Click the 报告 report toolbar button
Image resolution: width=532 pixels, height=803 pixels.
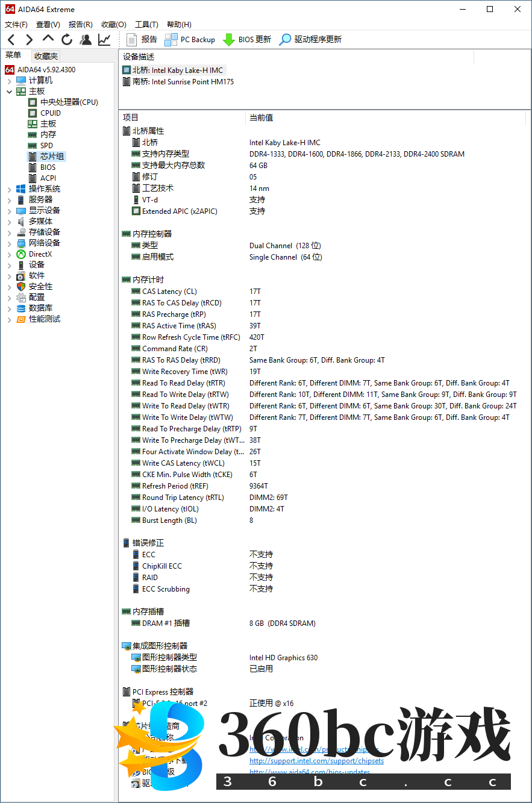click(142, 40)
